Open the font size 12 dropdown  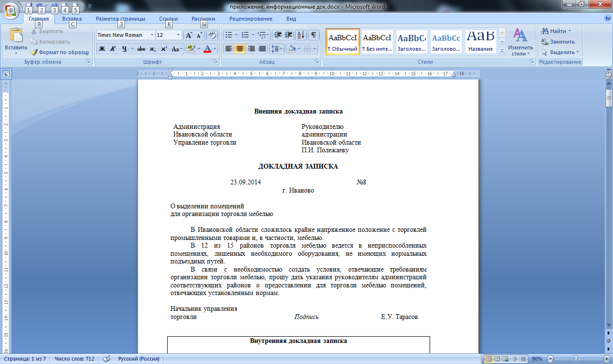179,35
